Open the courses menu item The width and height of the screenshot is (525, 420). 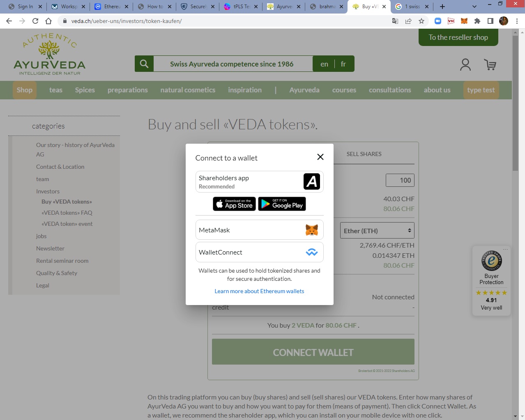[x=344, y=90]
